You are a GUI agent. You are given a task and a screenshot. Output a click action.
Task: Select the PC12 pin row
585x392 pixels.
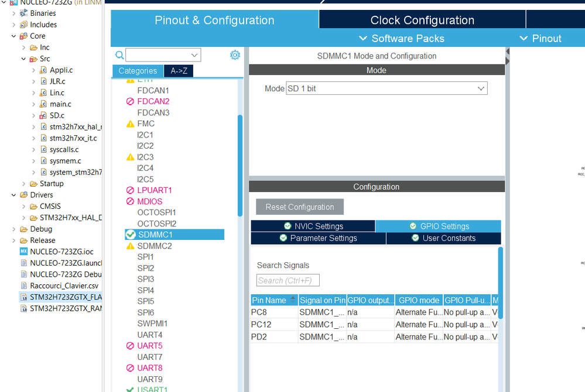coord(374,325)
